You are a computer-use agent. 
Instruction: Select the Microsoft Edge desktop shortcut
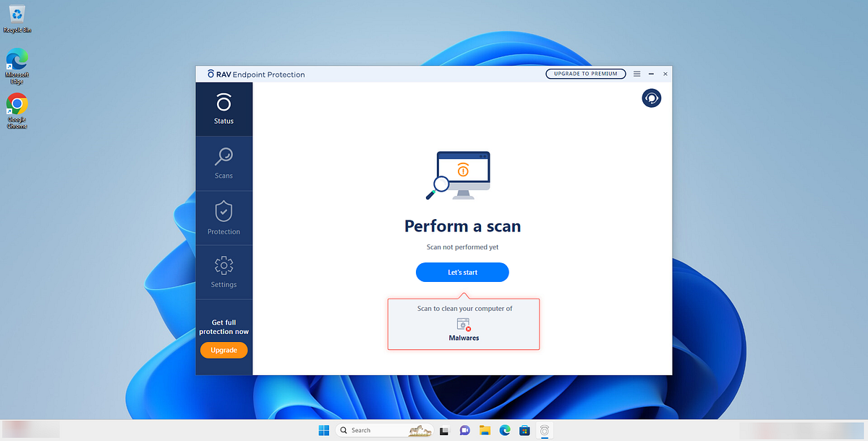[17, 67]
